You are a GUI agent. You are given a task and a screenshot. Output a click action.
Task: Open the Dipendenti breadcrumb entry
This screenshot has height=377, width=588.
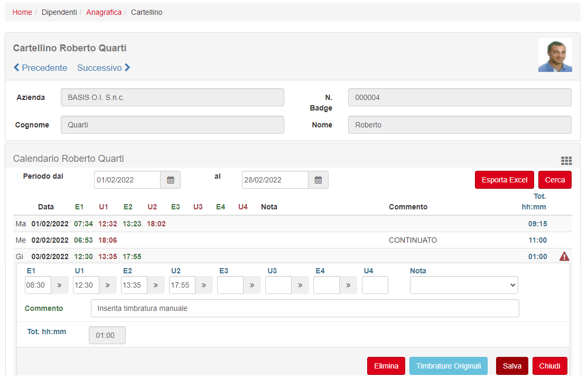click(x=59, y=12)
